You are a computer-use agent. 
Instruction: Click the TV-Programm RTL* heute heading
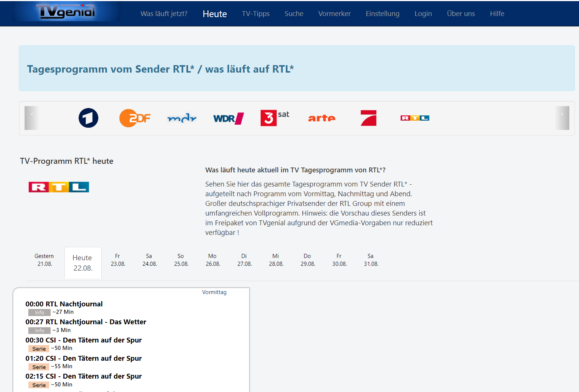pyautogui.click(x=67, y=161)
